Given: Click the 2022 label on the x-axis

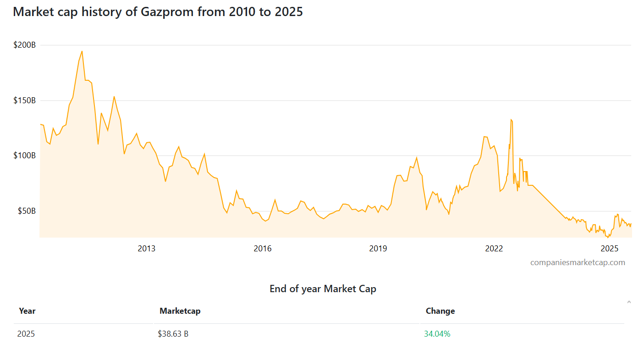Looking at the screenshot, I should (x=494, y=249).
